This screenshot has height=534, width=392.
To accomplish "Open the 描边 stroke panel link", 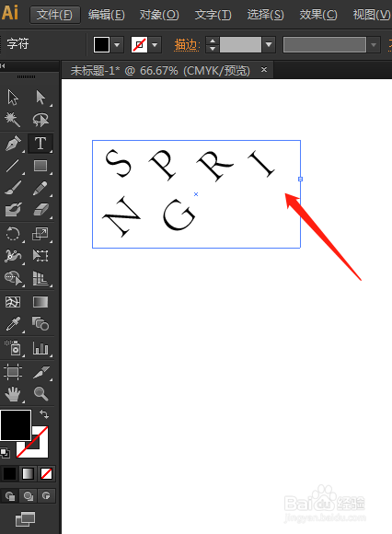I will click(x=187, y=44).
